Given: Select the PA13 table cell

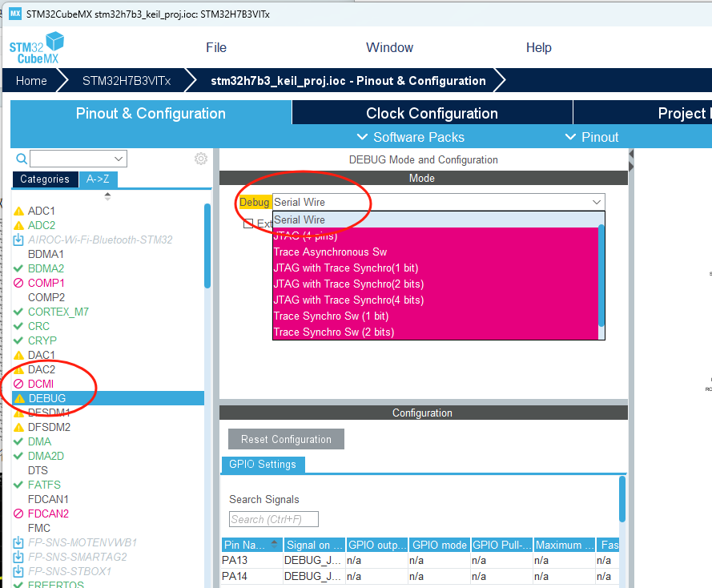Looking at the screenshot, I should point(251,560).
